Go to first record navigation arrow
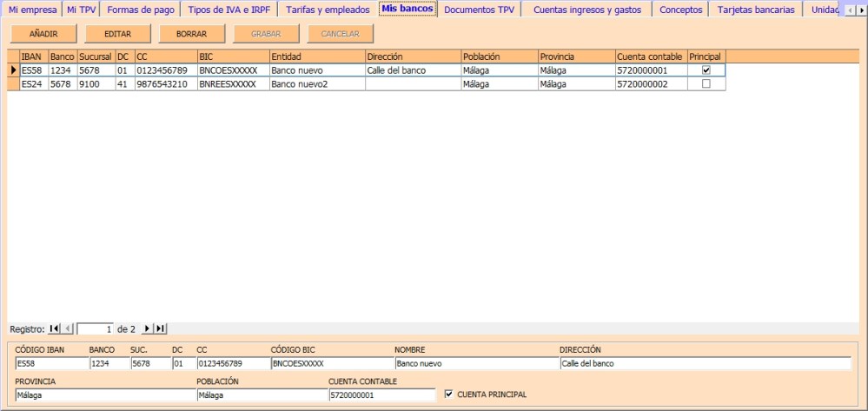The image size is (868, 411). coord(54,328)
